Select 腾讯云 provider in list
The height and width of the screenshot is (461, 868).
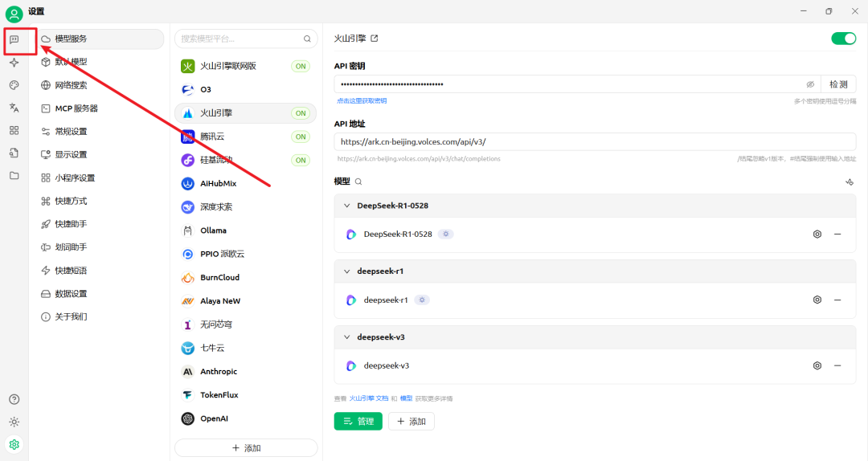[x=246, y=137]
